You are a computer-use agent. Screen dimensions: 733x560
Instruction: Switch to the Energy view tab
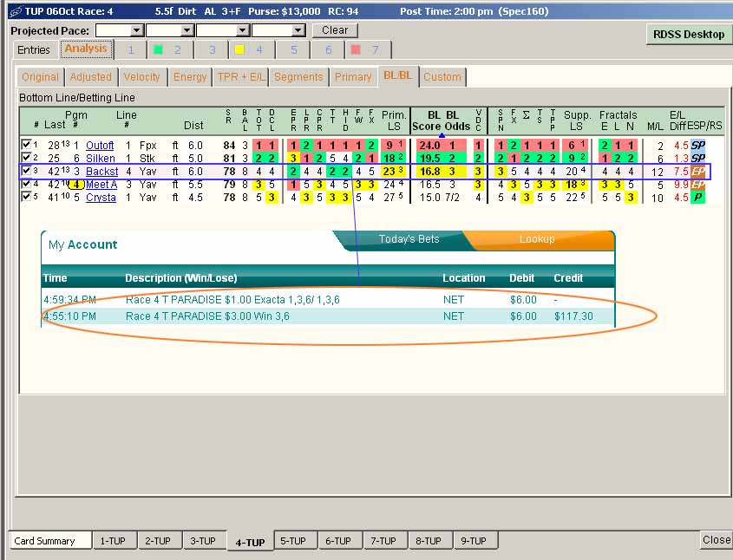pyautogui.click(x=190, y=77)
